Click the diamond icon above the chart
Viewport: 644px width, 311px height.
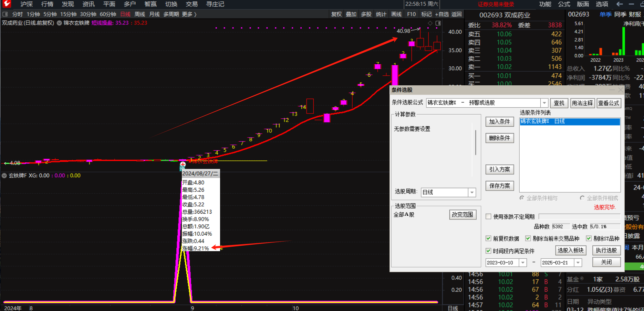coord(430,23)
